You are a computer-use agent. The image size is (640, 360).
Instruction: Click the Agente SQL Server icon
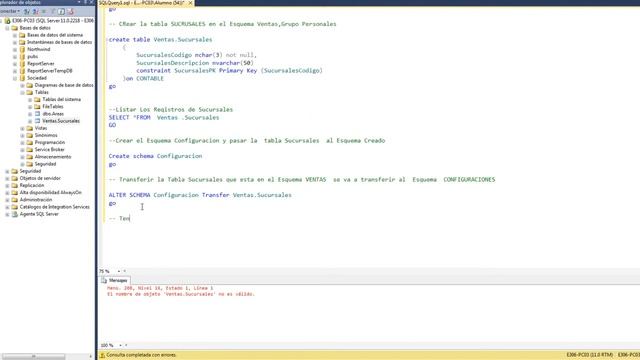(15, 214)
